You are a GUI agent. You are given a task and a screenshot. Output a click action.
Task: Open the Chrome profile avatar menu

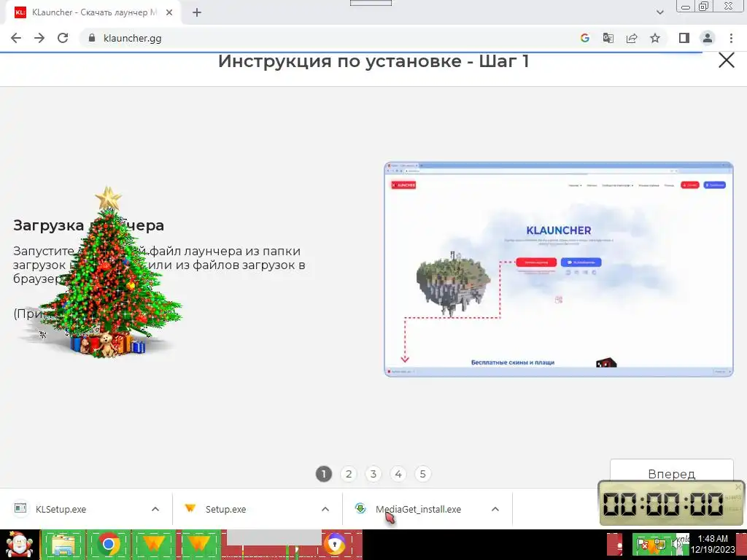click(708, 38)
